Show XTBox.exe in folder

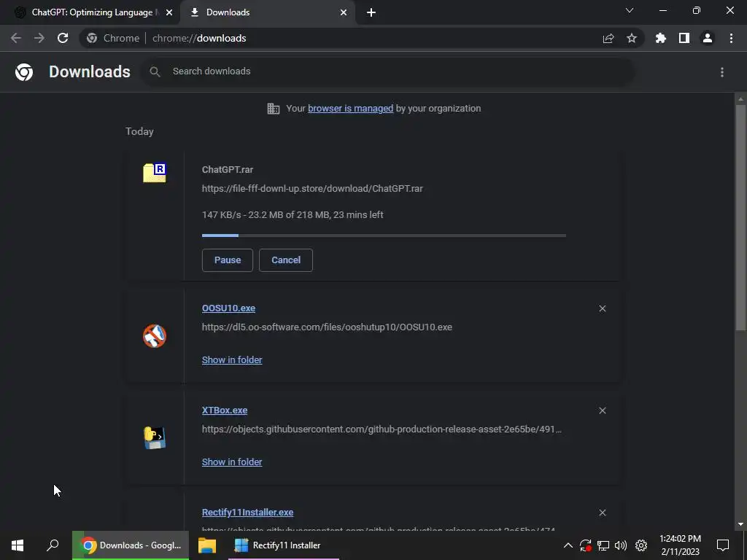tap(232, 462)
